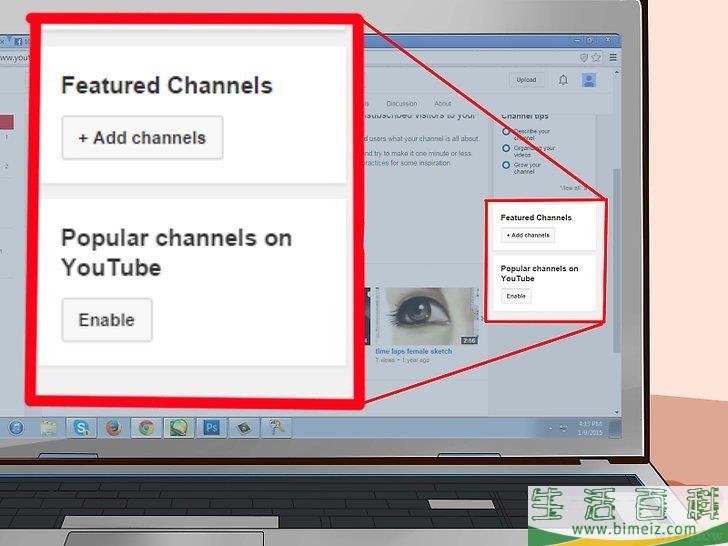Close the browser window
This screenshot has height=546, width=728.
point(607,40)
